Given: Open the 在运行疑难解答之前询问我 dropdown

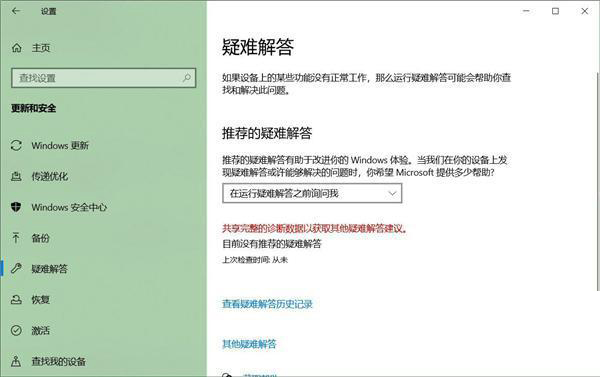Looking at the screenshot, I should [312, 193].
